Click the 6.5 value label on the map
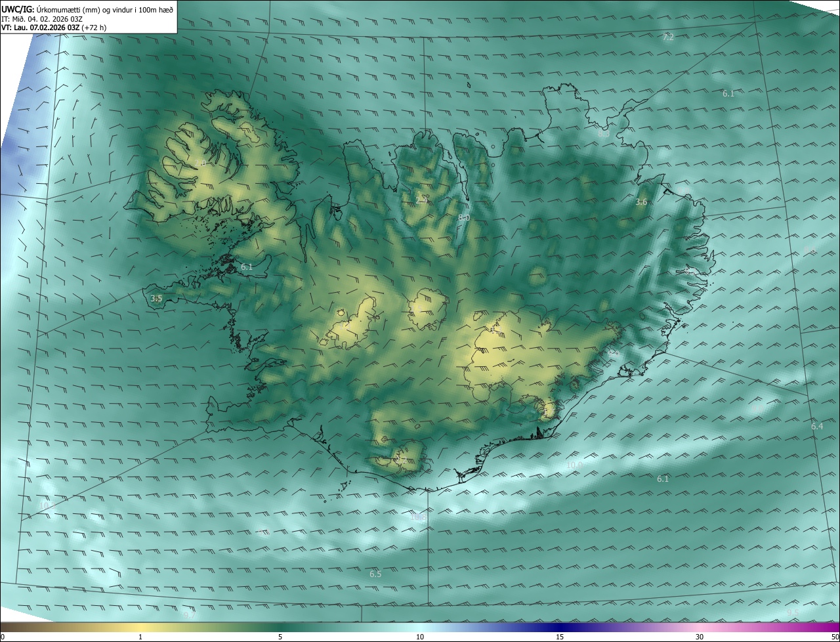 [x=375, y=574]
